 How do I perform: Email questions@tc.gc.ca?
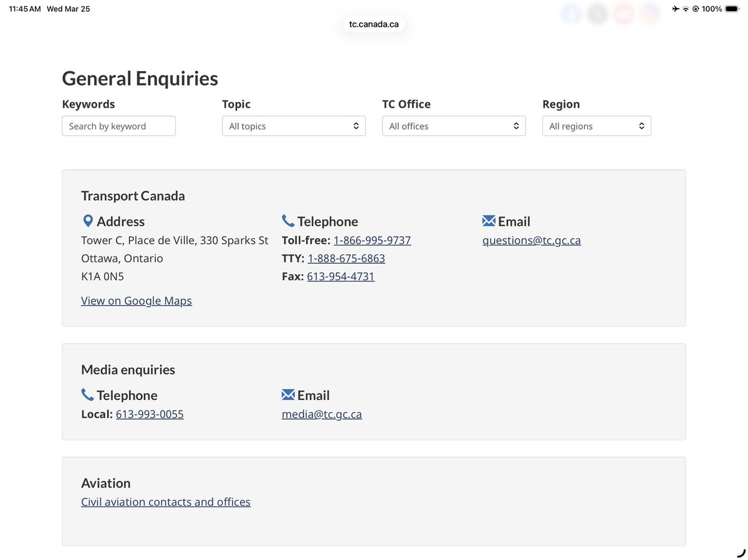point(532,240)
